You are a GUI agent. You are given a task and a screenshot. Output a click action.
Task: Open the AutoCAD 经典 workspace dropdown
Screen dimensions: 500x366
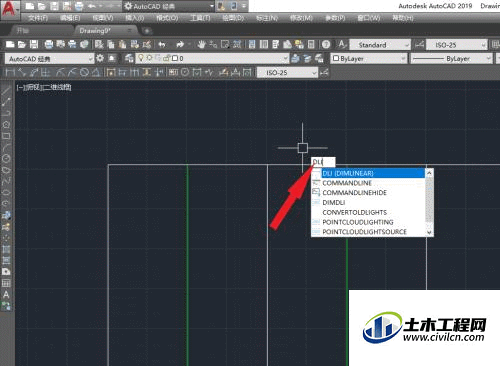(49, 59)
